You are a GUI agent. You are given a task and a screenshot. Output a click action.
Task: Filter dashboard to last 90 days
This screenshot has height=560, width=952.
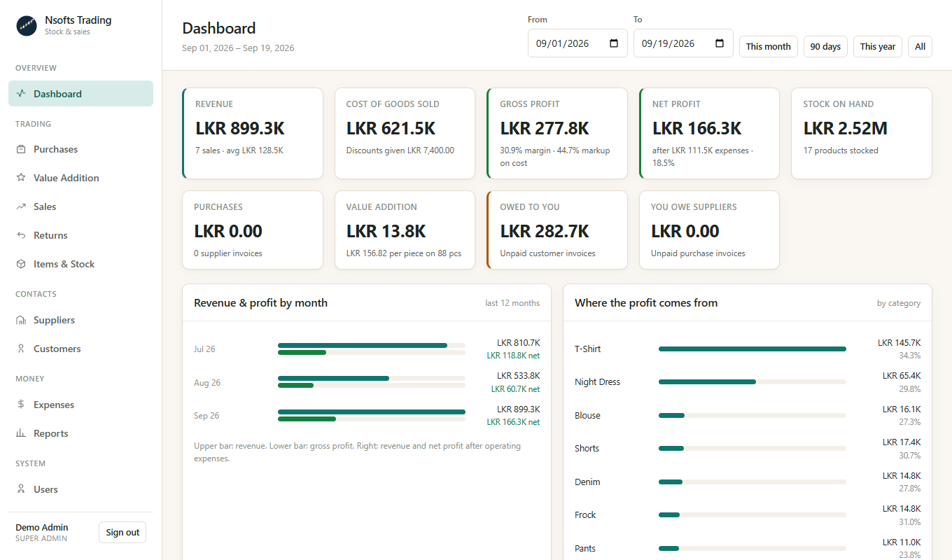pyautogui.click(x=825, y=46)
